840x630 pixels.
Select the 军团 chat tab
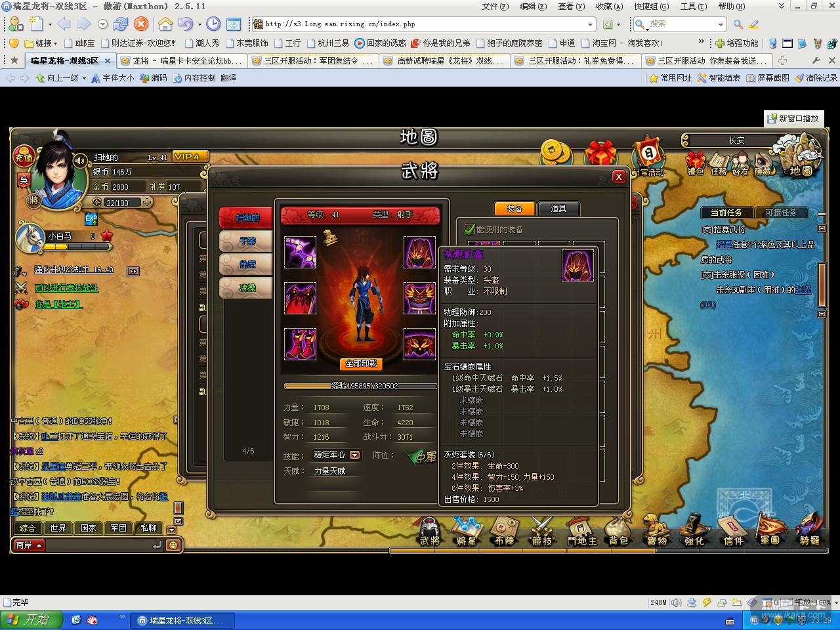point(118,528)
